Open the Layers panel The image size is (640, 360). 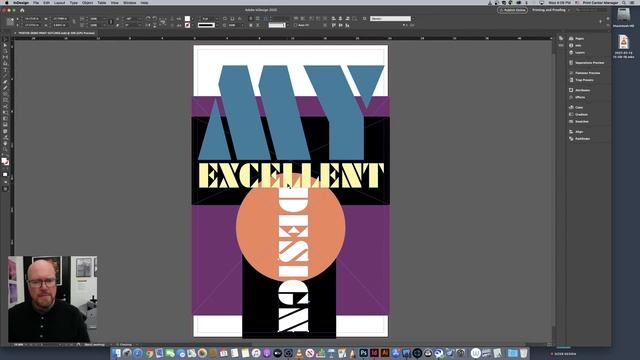click(577, 53)
